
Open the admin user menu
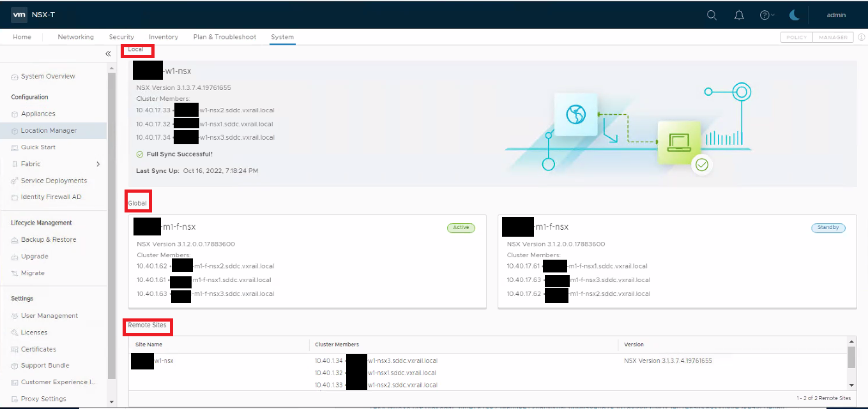tap(835, 15)
